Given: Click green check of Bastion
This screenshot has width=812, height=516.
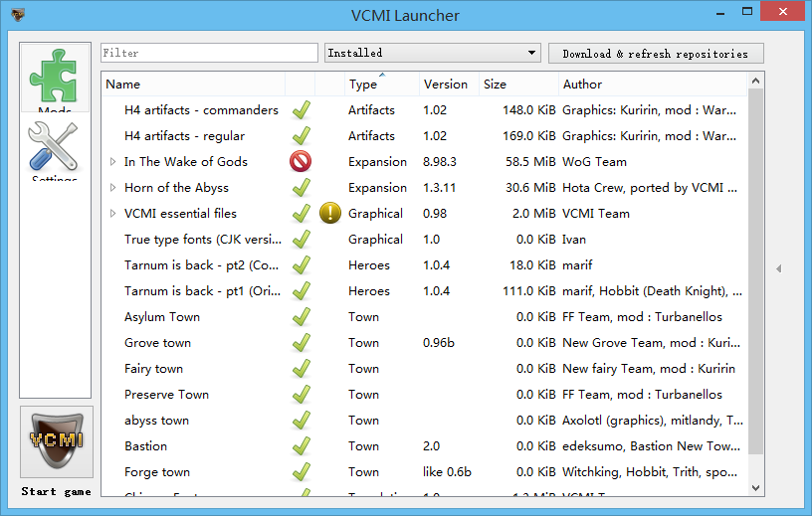Looking at the screenshot, I should coord(301,446).
